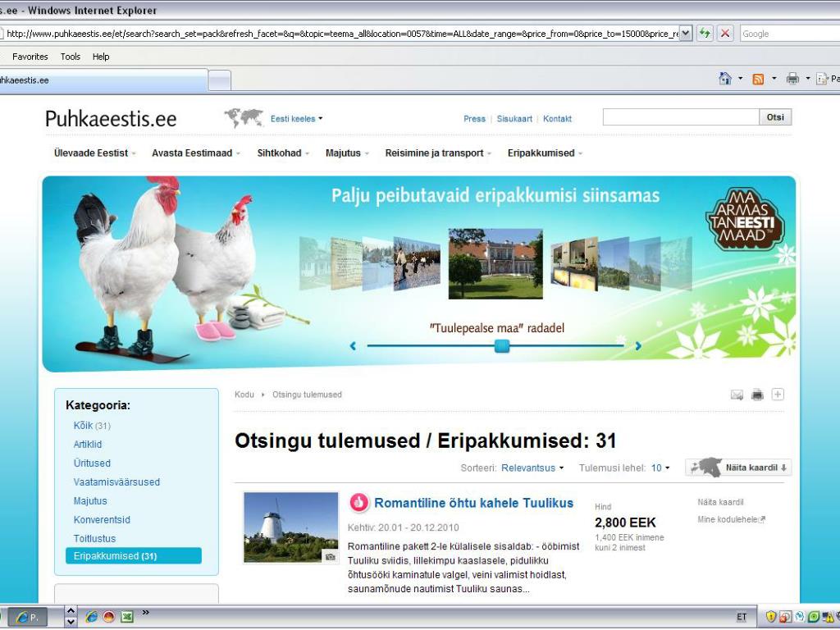Open the Help menu
Image resolution: width=840 pixels, height=630 pixels.
point(101,57)
